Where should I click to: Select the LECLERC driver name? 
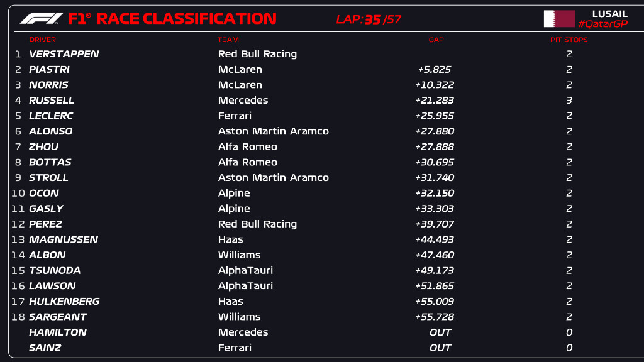pos(51,116)
